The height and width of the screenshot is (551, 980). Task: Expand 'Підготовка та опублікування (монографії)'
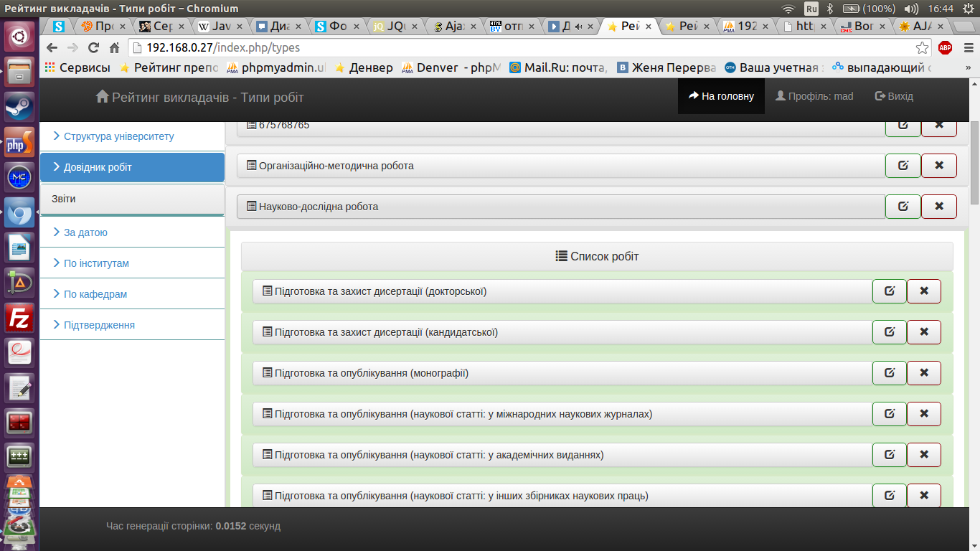click(562, 373)
